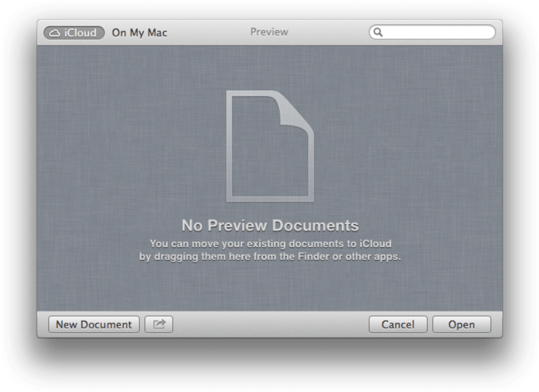The image size is (539, 392).
Task: Click the Open button
Action: pos(461,324)
